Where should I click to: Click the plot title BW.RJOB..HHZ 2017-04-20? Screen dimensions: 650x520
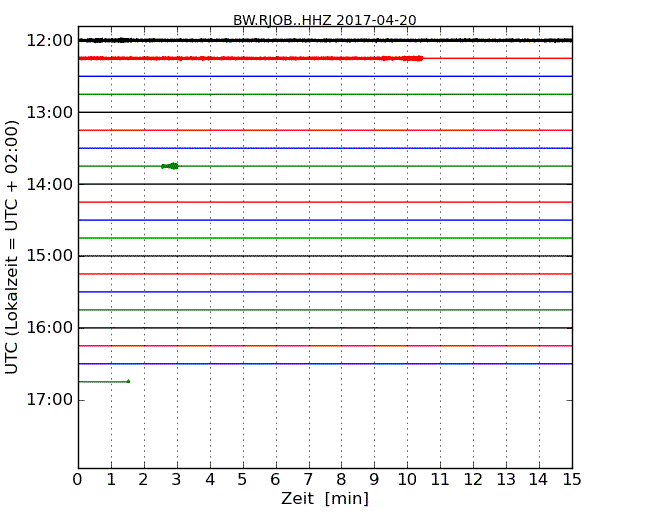click(x=325, y=20)
